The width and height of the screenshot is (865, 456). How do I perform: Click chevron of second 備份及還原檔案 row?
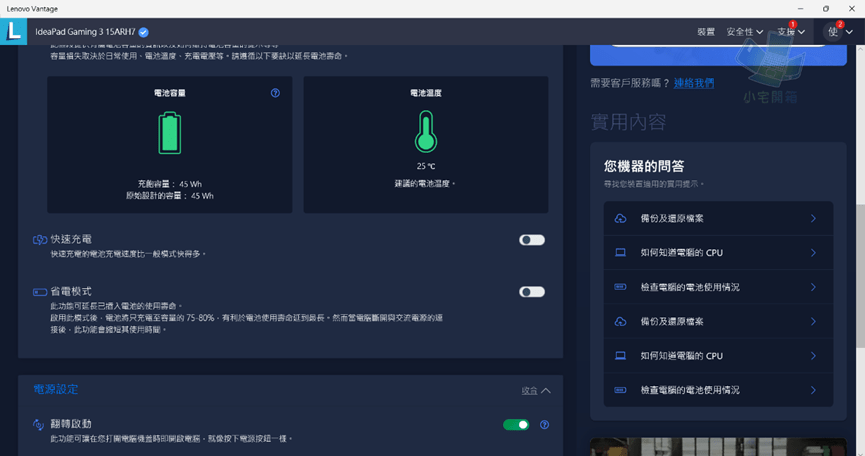point(813,321)
